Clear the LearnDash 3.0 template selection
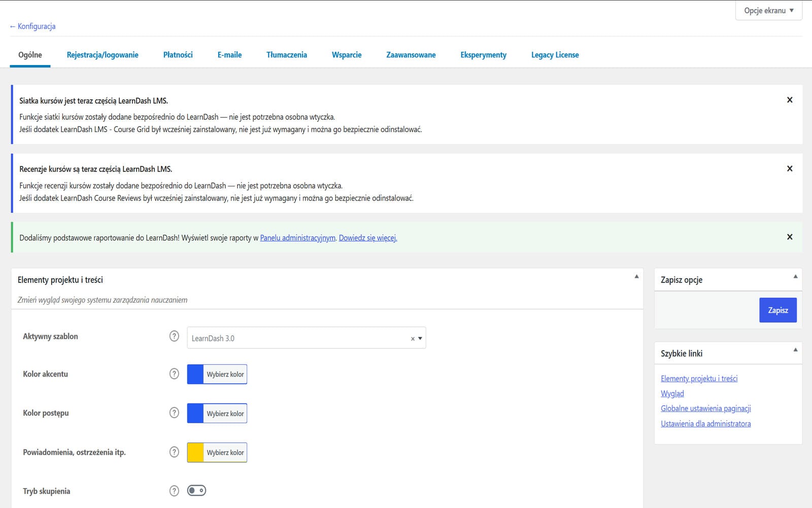The width and height of the screenshot is (812, 508). [x=413, y=338]
